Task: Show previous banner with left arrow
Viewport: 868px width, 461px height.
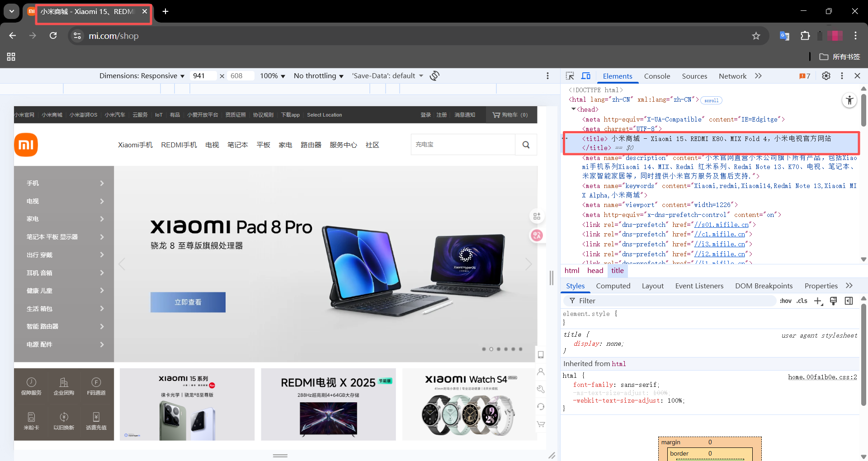Action: (x=122, y=264)
